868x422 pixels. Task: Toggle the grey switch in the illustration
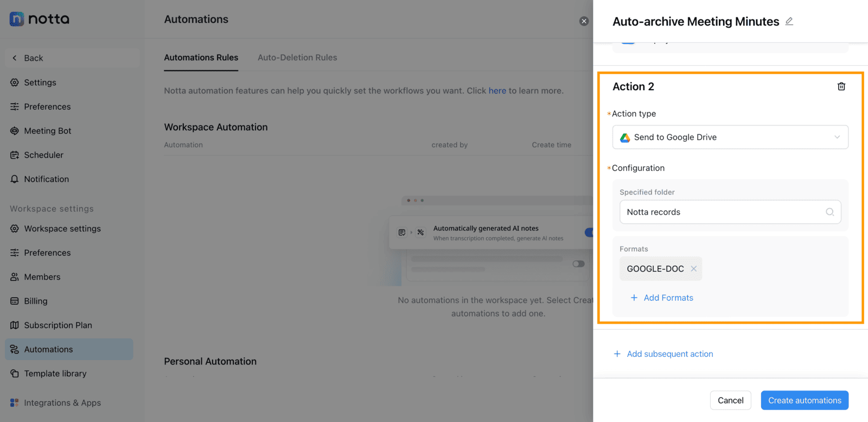[578, 264]
